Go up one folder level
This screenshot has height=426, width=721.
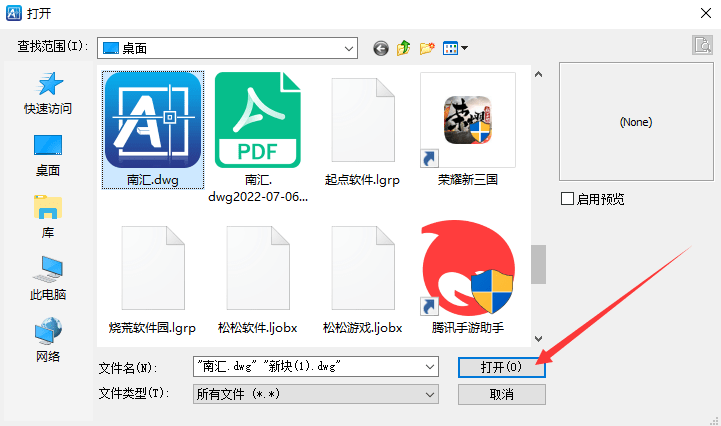click(404, 48)
